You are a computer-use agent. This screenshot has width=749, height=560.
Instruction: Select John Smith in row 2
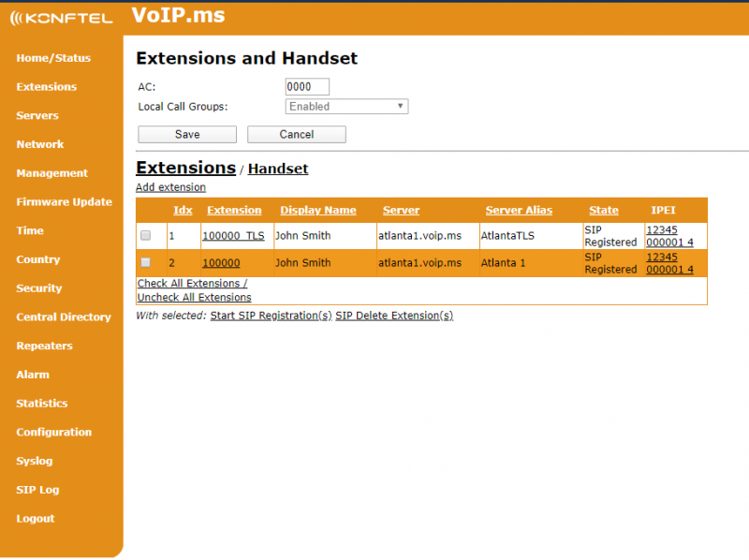pyautogui.click(x=302, y=263)
